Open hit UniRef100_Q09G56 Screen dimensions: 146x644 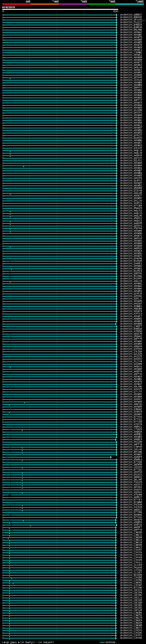pyautogui.click(x=131, y=259)
